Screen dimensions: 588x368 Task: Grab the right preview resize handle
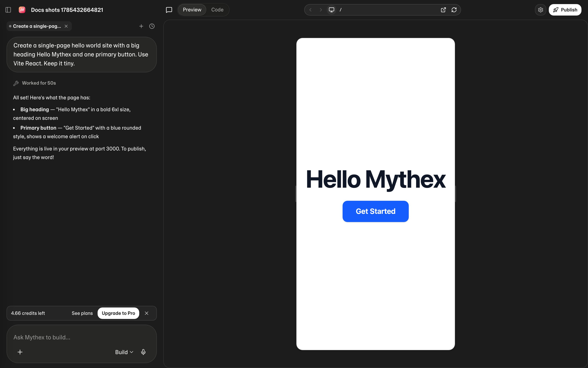[x=455, y=194]
